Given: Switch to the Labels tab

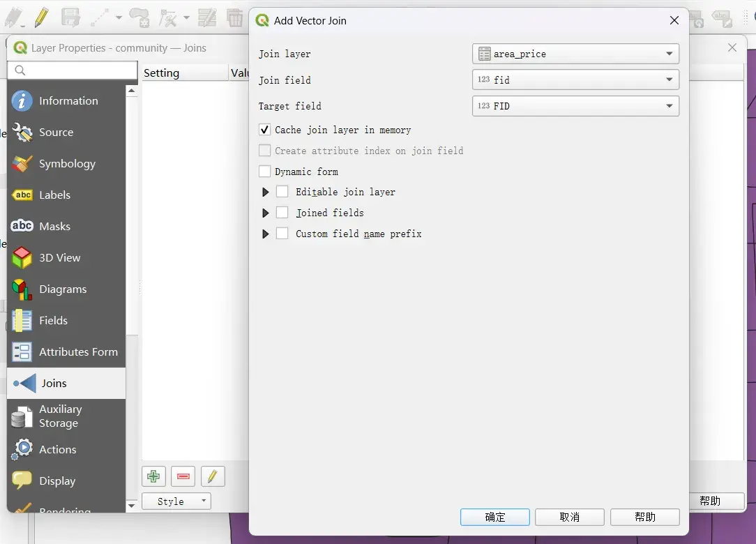Looking at the screenshot, I should pyautogui.click(x=66, y=195).
